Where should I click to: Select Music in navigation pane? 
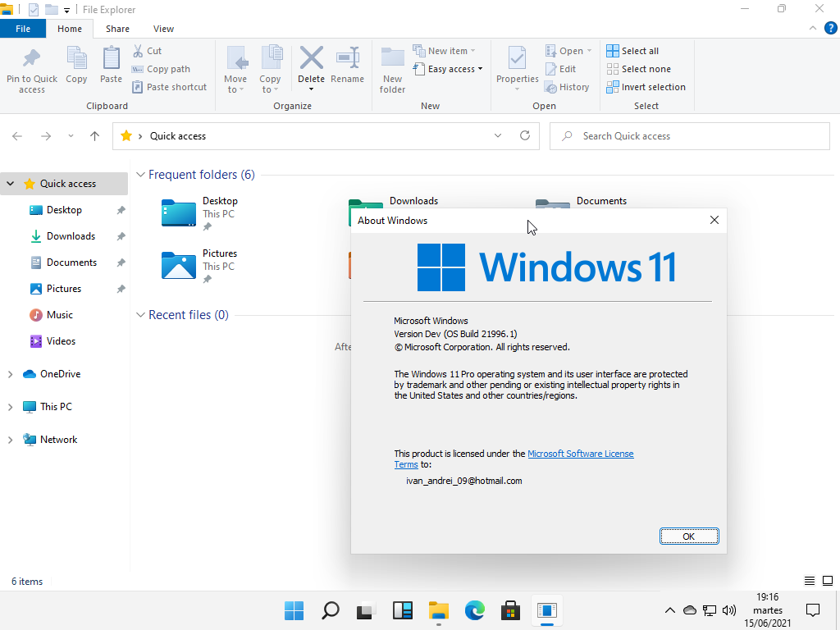pyautogui.click(x=52, y=315)
